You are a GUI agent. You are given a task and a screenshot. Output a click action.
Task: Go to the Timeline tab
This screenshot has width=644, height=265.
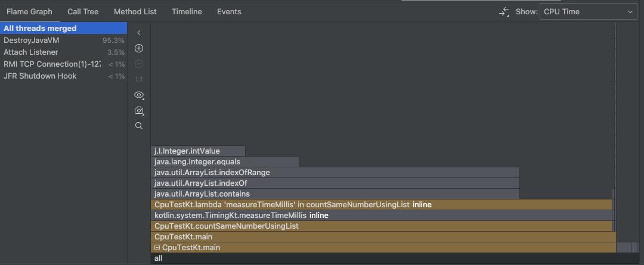(x=187, y=12)
